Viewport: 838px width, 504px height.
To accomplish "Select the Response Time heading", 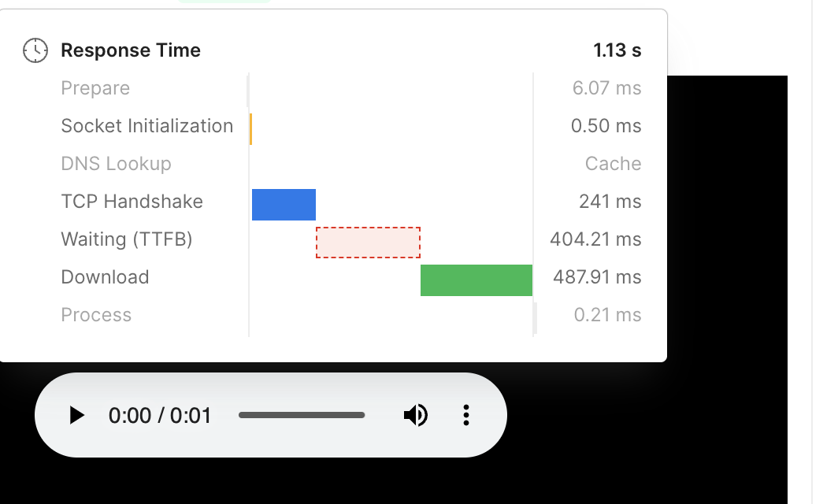I will click(x=131, y=50).
